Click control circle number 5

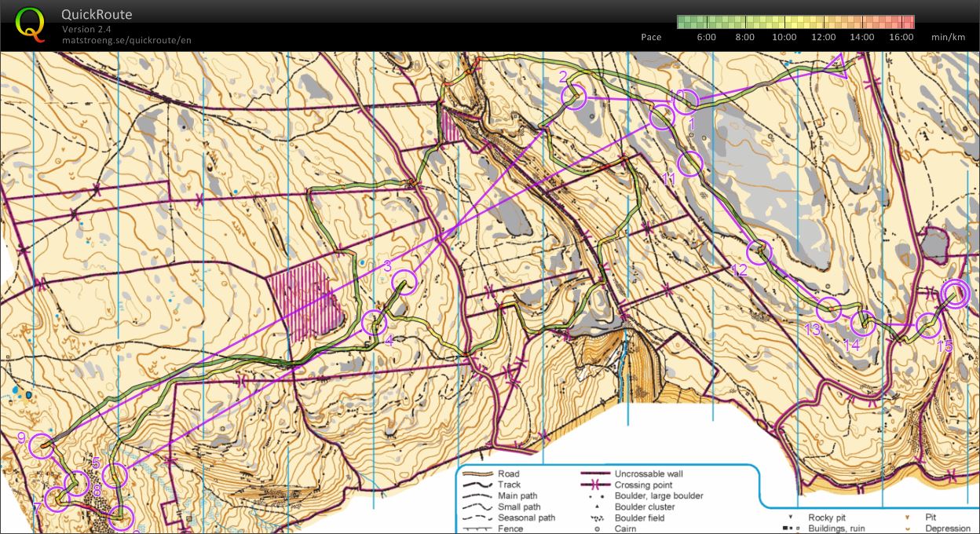point(115,475)
